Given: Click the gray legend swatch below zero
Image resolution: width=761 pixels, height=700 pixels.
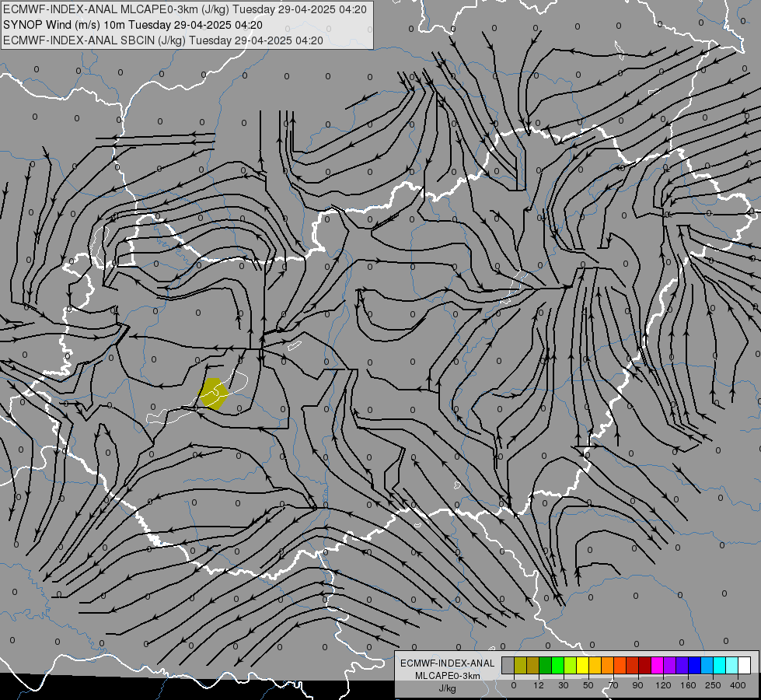Looking at the screenshot, I should (x=508, y=665).
